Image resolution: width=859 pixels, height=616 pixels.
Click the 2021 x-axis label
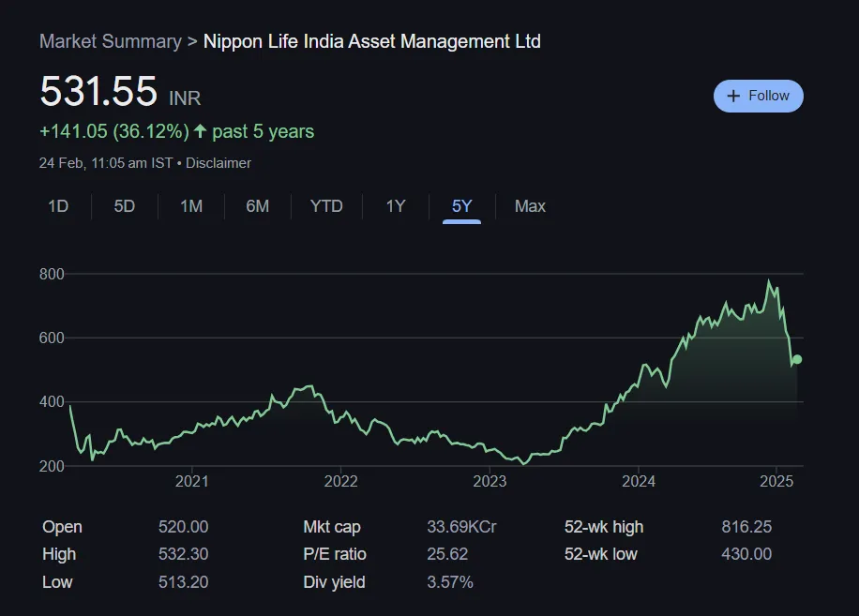click(x=191, y=481)
